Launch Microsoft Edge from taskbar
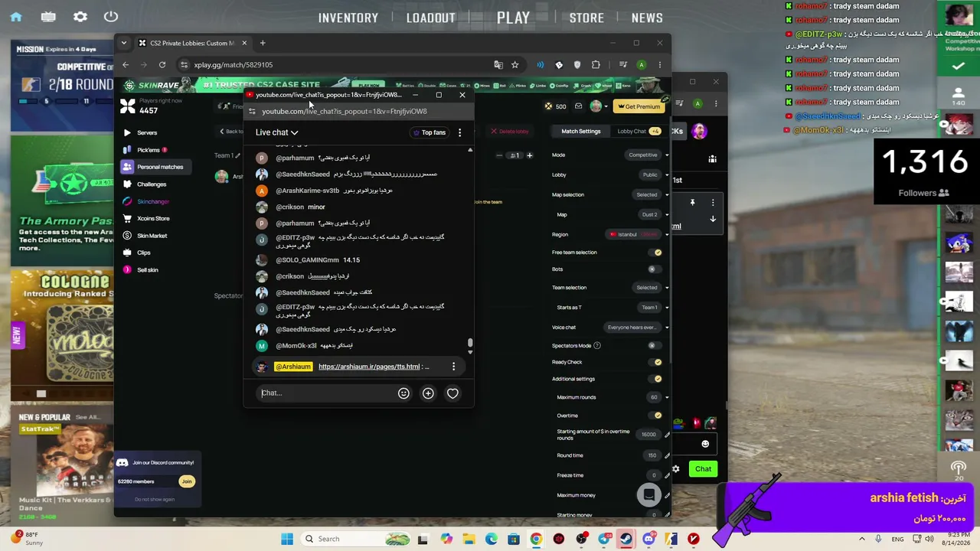The image size is (980, 551). (x=491, y=539)
